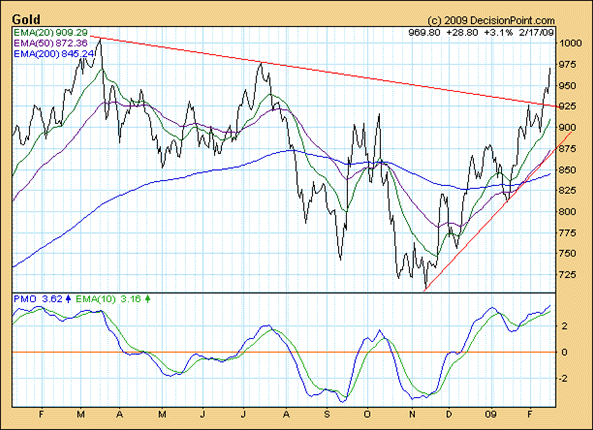Click the 2/17/09 date readout
The width and height of the screenshot is (593, 430).
click(536, 33)
